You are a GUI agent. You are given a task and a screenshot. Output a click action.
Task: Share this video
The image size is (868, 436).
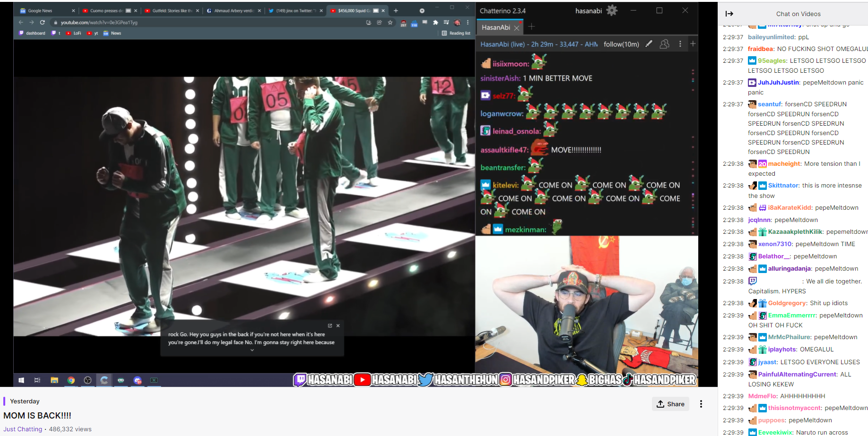tap(670, 404)
